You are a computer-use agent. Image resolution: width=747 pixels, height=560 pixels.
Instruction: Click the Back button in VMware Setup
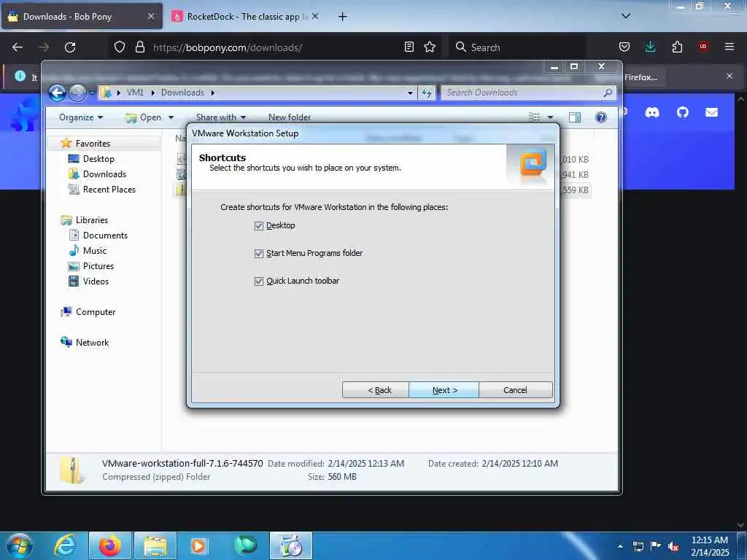[x=376, y=390]
